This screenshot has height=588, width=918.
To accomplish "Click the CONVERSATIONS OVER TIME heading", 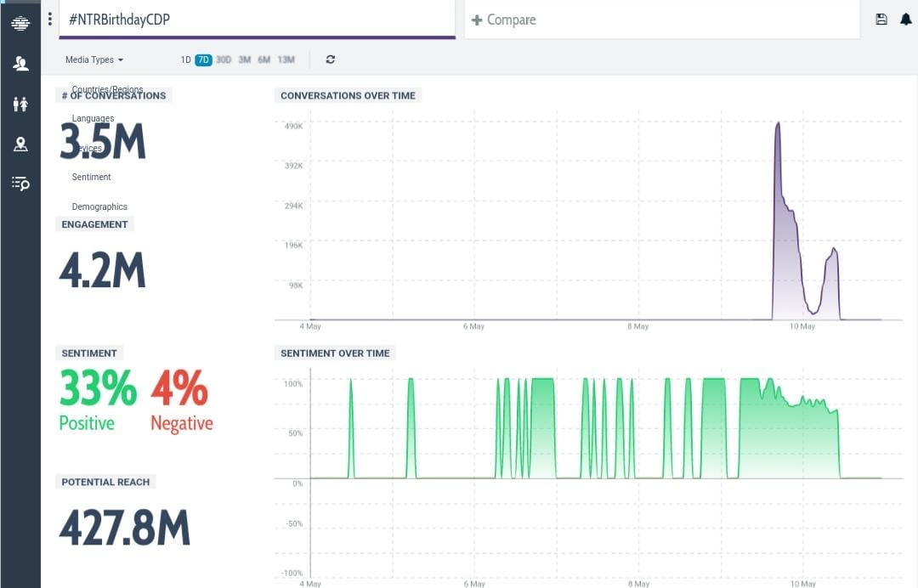I will pos(348,95).
